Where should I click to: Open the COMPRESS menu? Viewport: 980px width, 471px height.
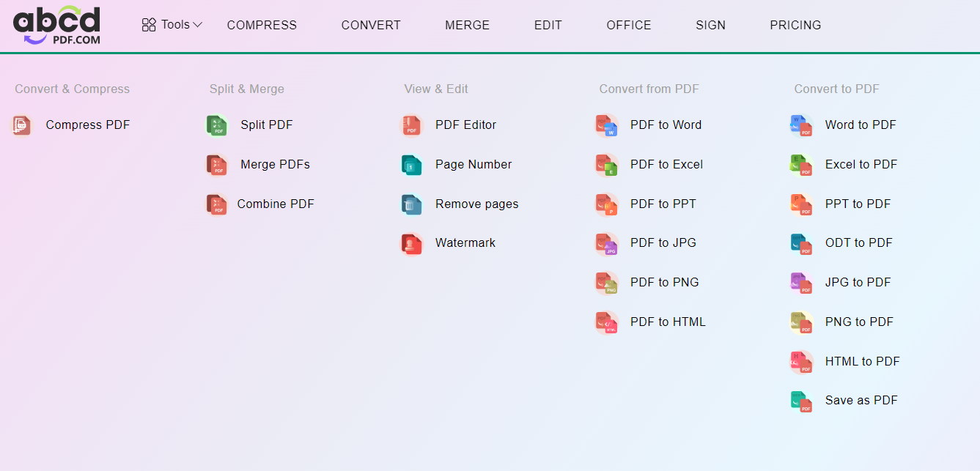pos(262,25)
